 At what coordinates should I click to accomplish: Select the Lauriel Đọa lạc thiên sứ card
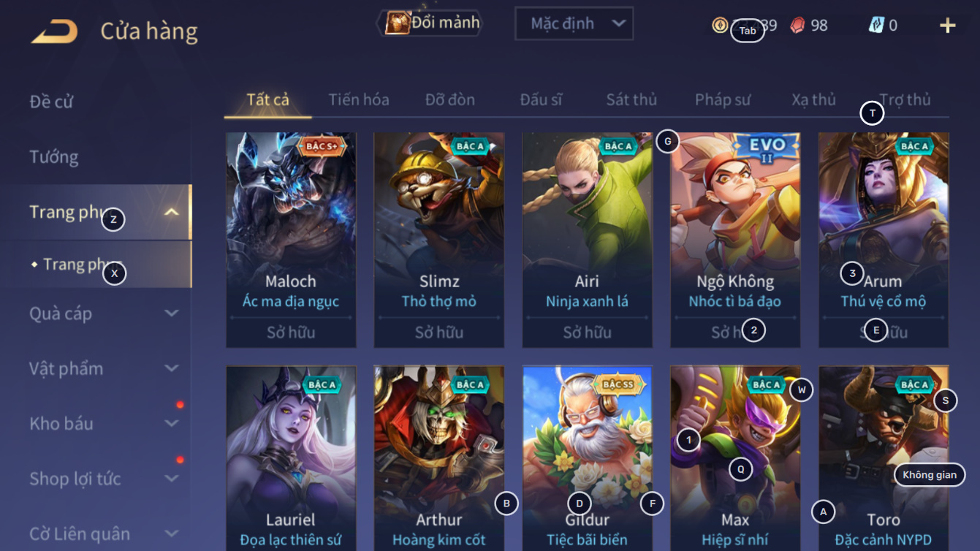click(291, 458)
